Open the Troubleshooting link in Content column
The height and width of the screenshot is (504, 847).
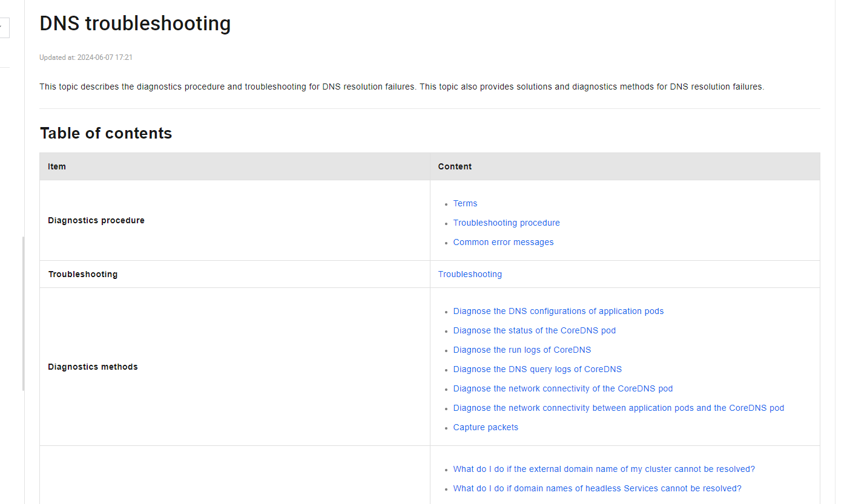tap(470, 274)
